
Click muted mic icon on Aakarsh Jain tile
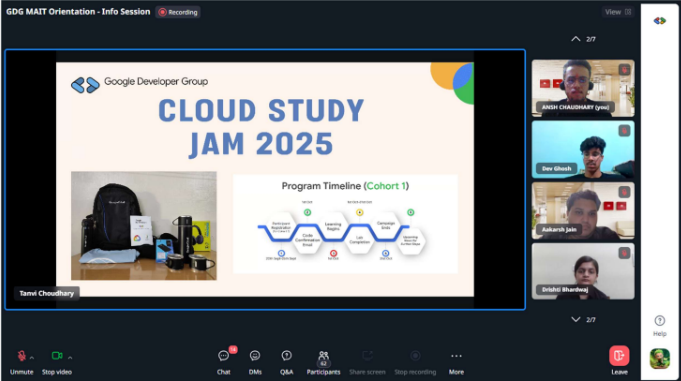coord(624,192)
